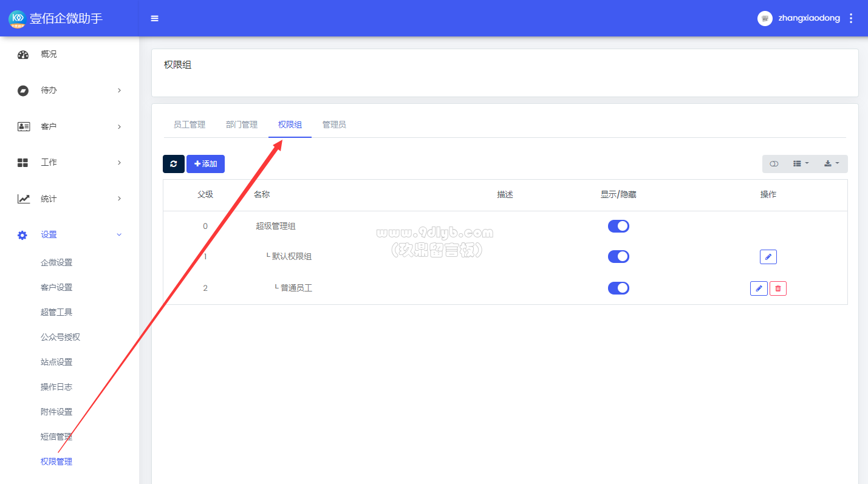The image size is (868, 484).
Task: Toggle 显示/隐藏 for 默认权限组
Action: (x=618, y=257)
